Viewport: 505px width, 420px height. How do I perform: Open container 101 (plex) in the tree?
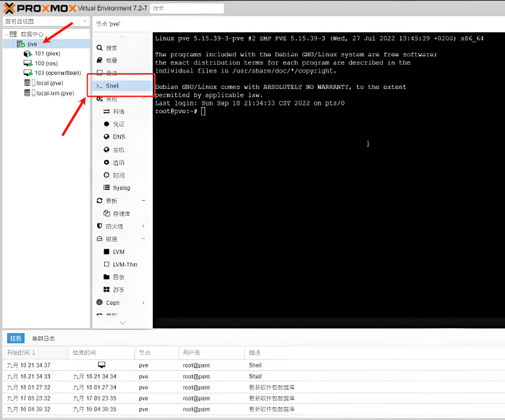click(x=47, y=53)
